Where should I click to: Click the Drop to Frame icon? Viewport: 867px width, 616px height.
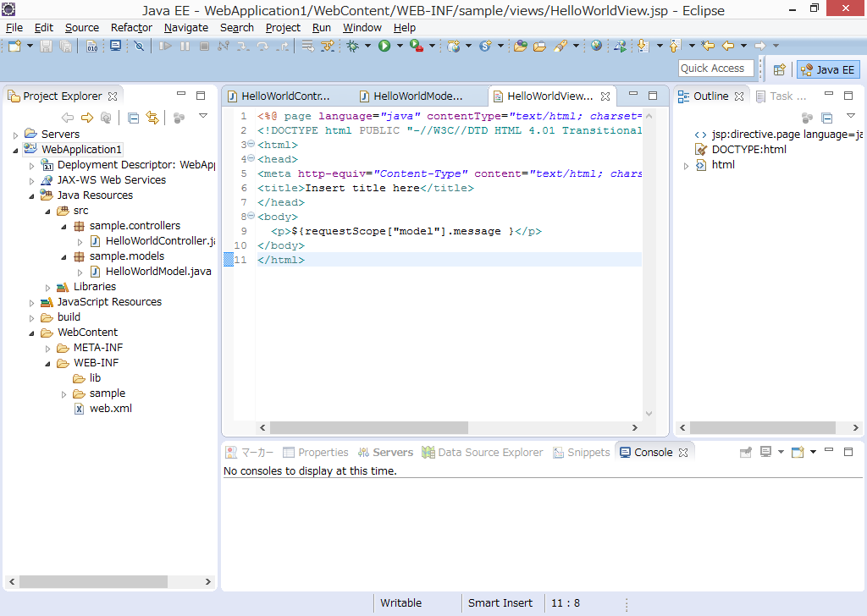pyautogui.click(x=308, y=46)
